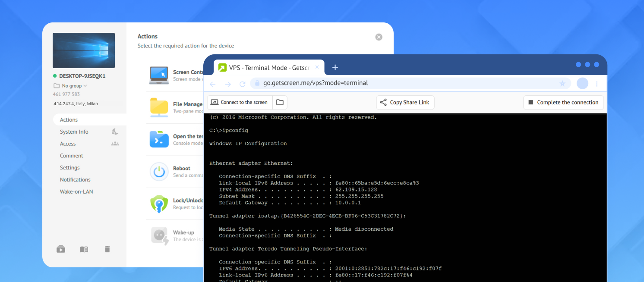Click Complete the connection button
The height and width of the screenshot is (282, 644).
point(563,103)
